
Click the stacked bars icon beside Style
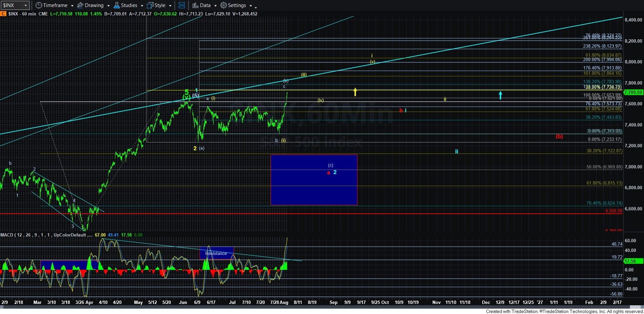pos(181,5)
